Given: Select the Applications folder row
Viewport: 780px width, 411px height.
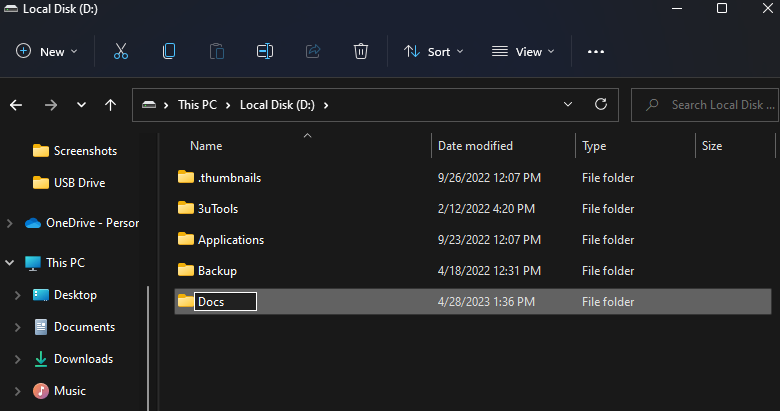Looking at the screenshot, I should [231, 239].
